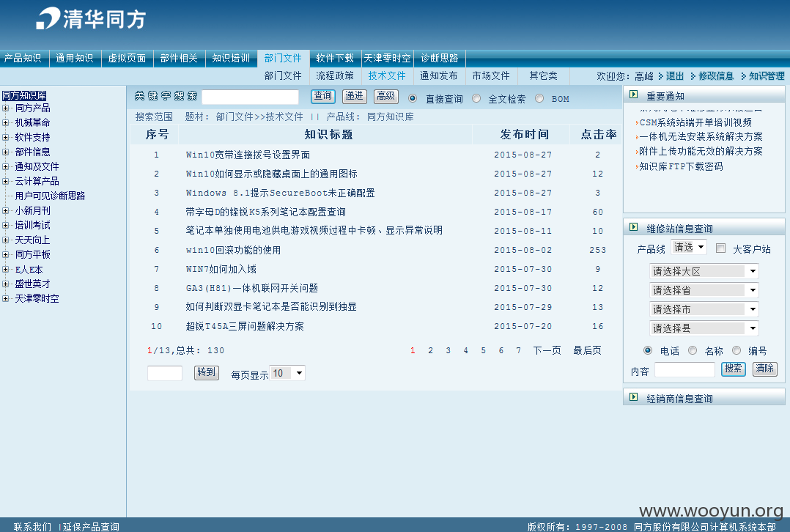Click the 转到 go-to-page button
This screenshot has height=532, width=790.
207,372
